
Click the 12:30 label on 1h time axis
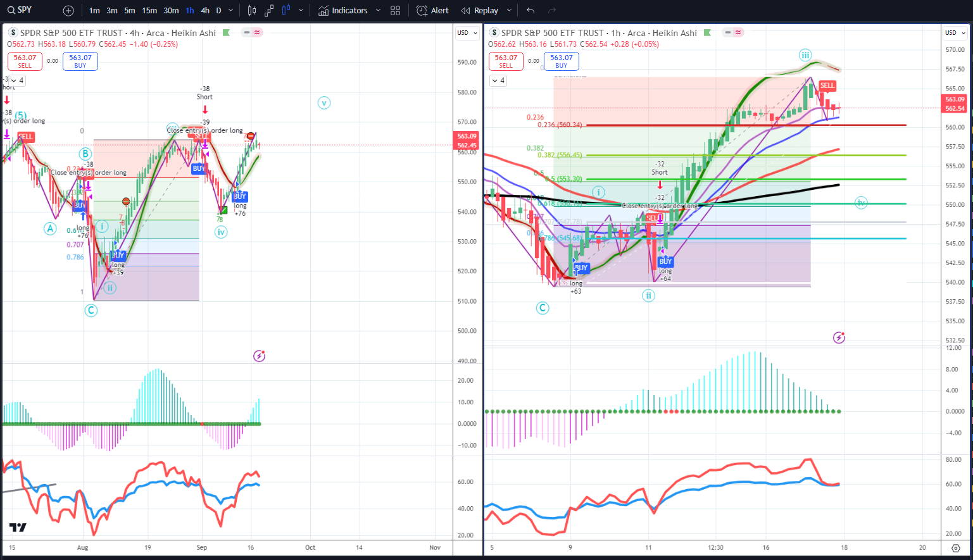coord(715,547)
